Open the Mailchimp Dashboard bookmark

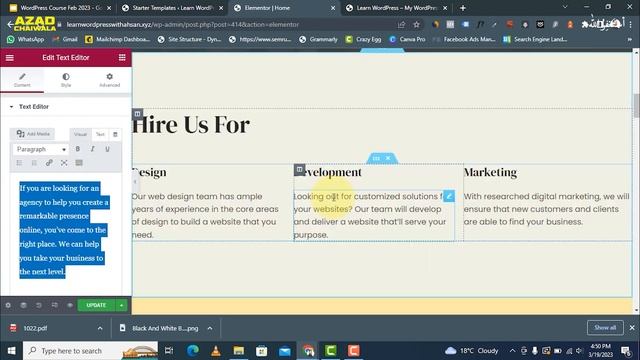[117, 40]
